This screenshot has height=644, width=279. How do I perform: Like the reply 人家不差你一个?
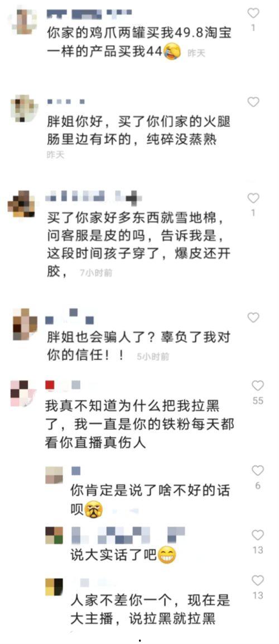coord(258,580)
